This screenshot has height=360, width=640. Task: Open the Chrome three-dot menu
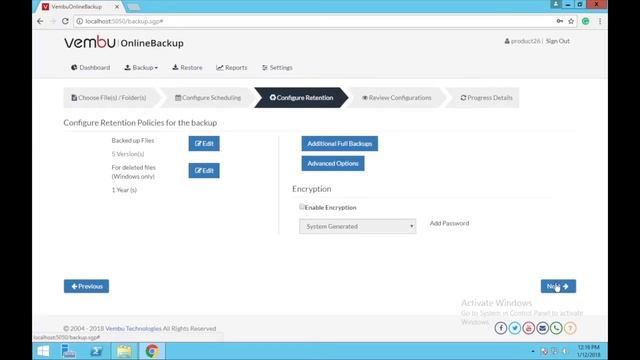pos(600,21)
